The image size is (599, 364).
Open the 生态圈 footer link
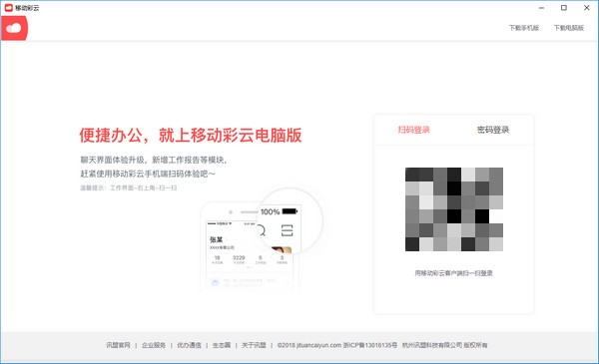click(x=222, y=345)
